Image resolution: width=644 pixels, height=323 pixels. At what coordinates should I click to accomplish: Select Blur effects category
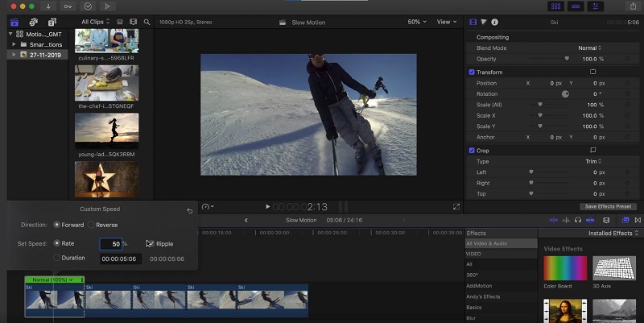[471, 318]
